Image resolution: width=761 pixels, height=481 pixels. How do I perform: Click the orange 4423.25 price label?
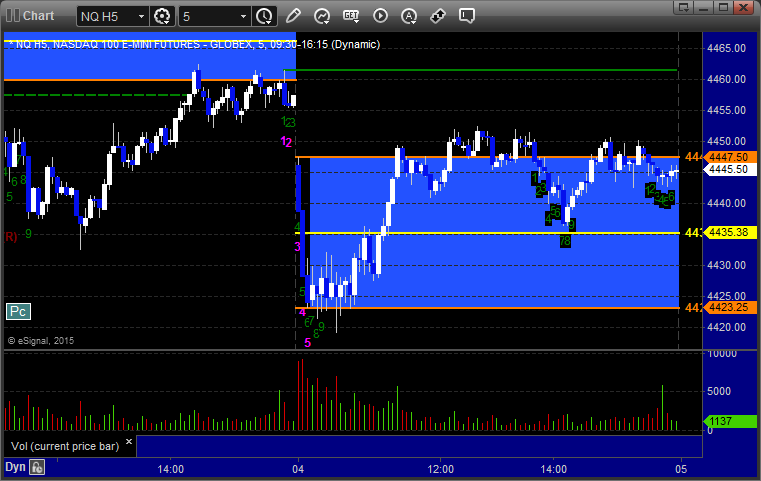pos(730,307)
